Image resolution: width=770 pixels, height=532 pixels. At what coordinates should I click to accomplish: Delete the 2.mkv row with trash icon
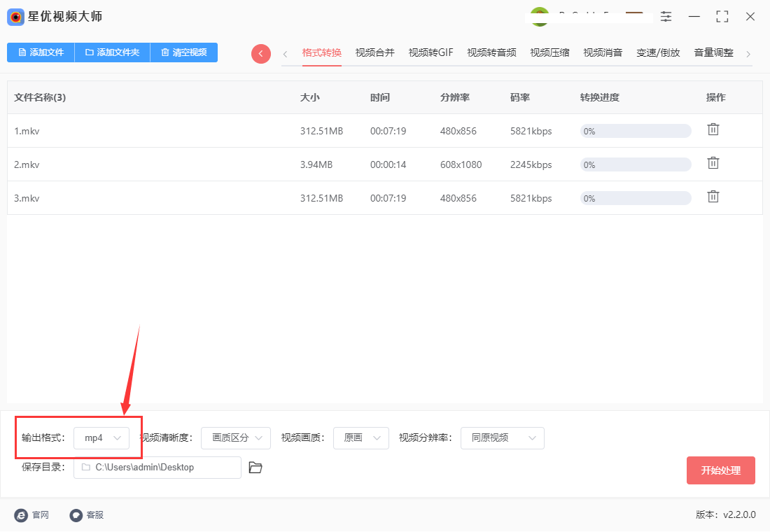pyautogui.click(x=713, y=163)
